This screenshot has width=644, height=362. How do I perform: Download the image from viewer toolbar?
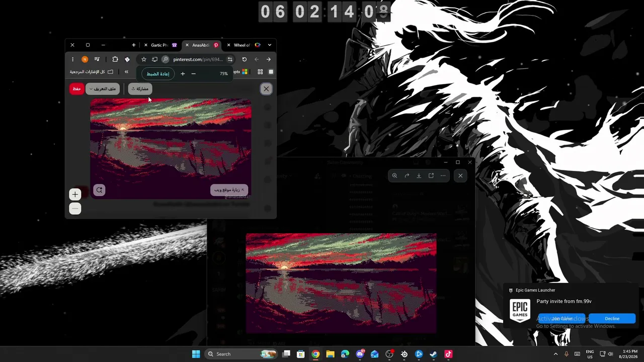tap(419, 175)
